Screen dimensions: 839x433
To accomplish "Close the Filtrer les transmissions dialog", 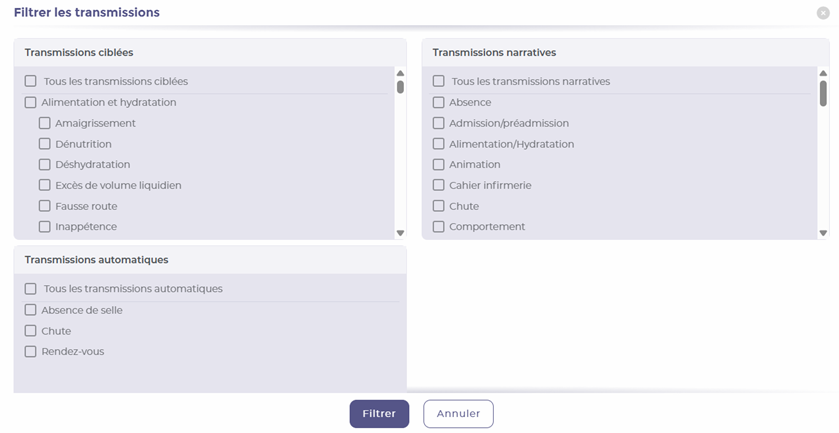I will click(x=822, y=13).
